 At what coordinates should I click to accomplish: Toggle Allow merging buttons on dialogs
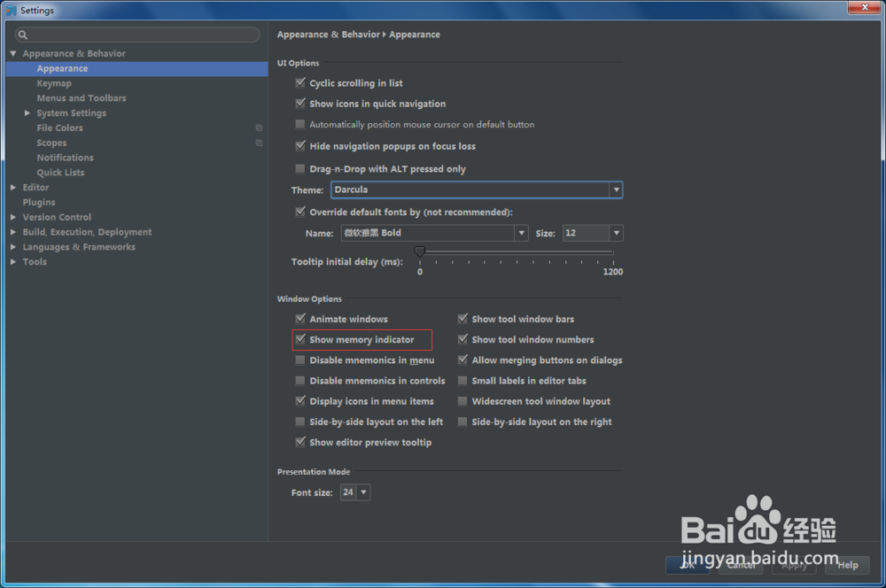pyautogui.click(x=462, y=360)
